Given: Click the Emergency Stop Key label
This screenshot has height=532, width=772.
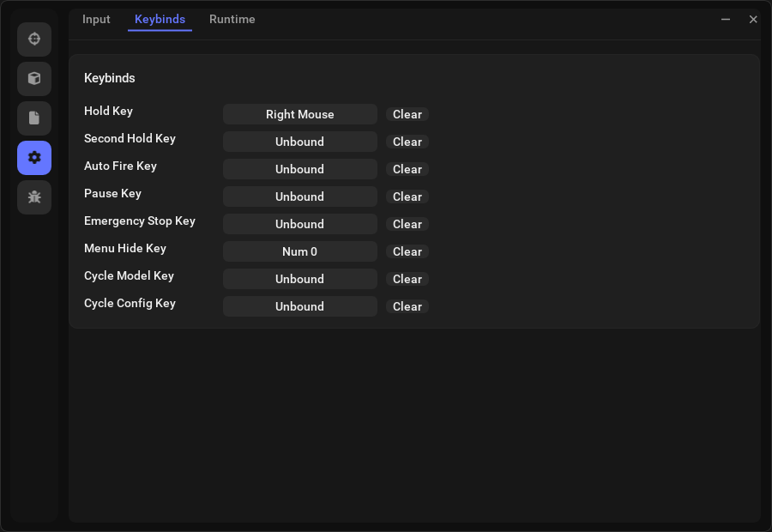Looking at the screenshot, I should [x=139, y=221].
